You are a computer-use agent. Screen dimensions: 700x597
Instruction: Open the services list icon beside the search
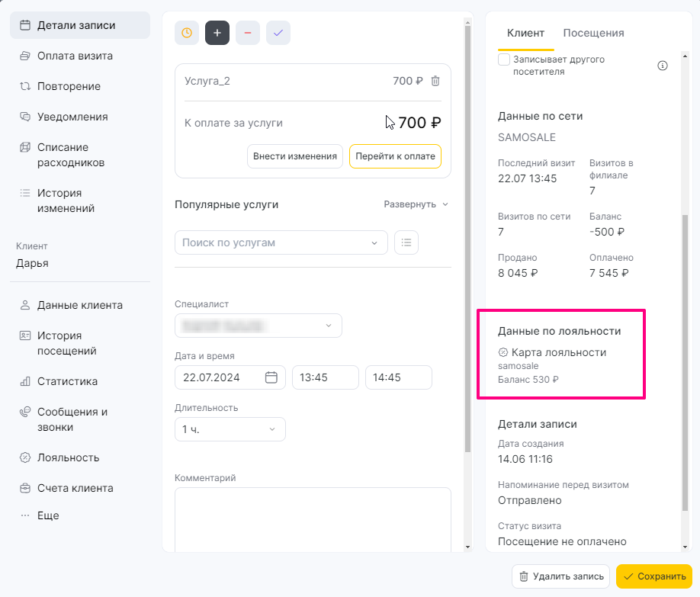tap(406, 242)
